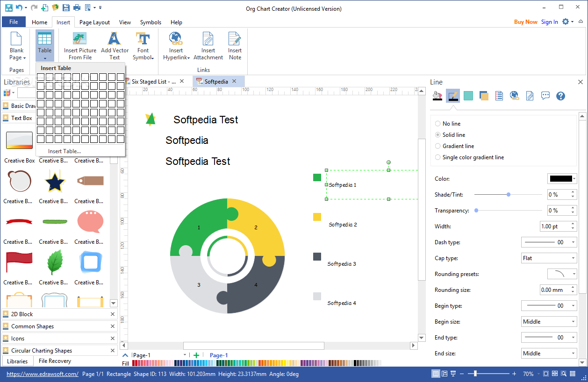Click the help question mark panel icon

561,96
